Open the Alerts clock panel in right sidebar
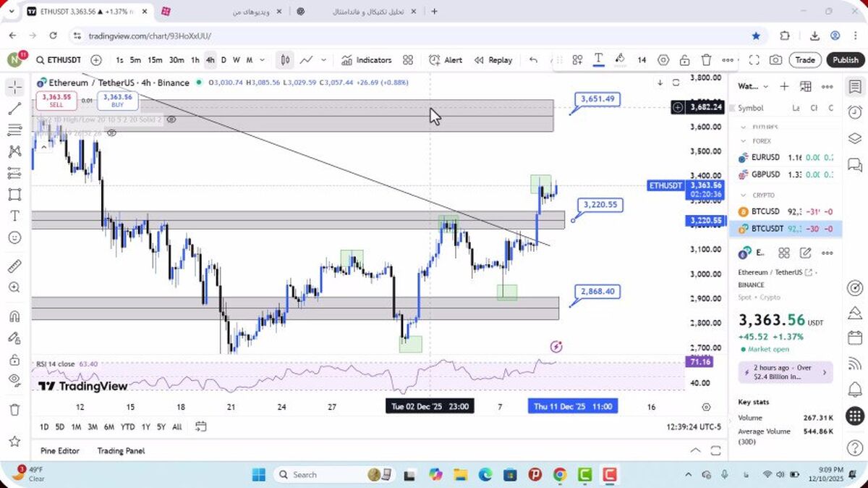The image size is (868, 488). [855, 112]
